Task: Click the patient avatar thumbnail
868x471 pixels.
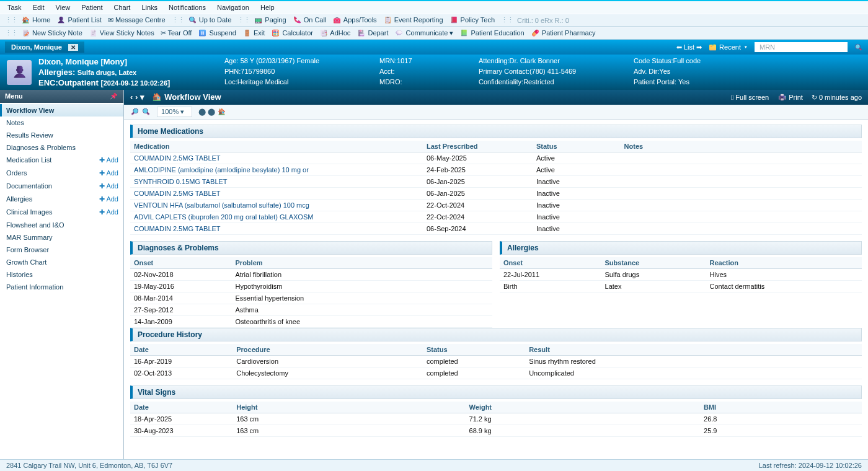Action: [x=19, y=73]
